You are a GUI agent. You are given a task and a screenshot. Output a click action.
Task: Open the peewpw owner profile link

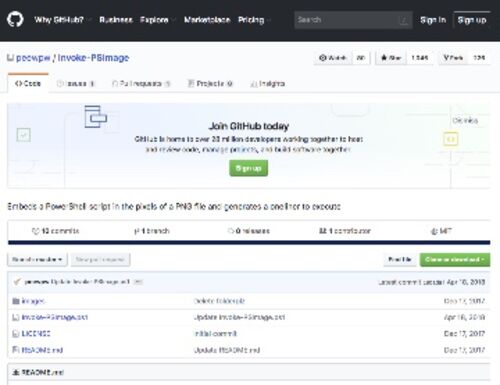coord(33,58)
